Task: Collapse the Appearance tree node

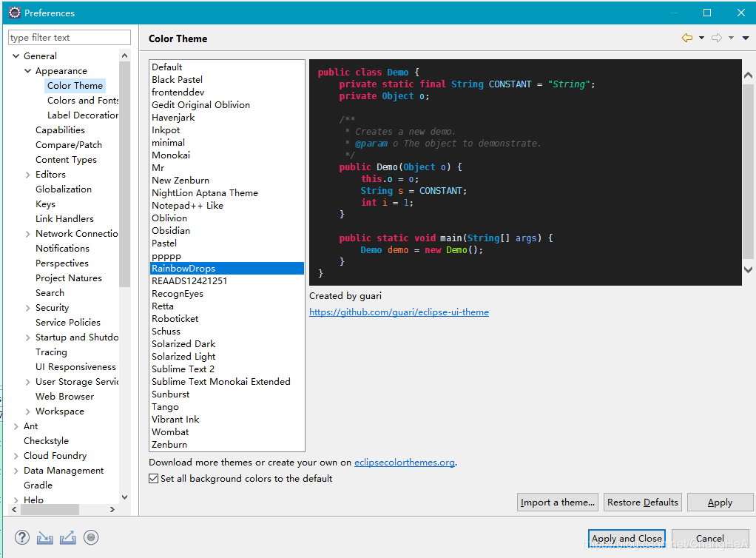Action: point(27,71)
